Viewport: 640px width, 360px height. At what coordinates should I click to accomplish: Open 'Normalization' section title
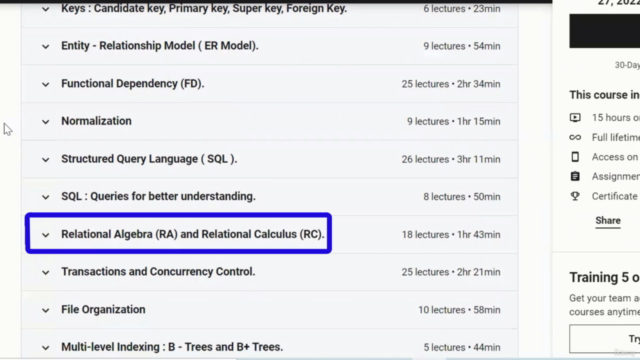coord(96,121)
